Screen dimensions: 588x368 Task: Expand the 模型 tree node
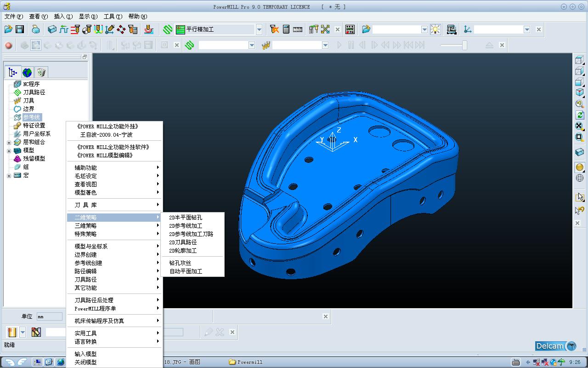pyautogui.click(x=9, y=150)
